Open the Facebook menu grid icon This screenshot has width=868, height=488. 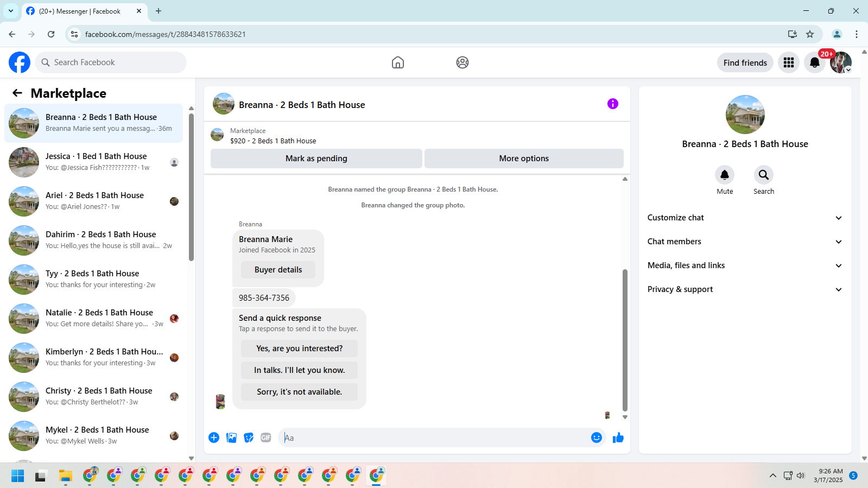coord(789,62)
